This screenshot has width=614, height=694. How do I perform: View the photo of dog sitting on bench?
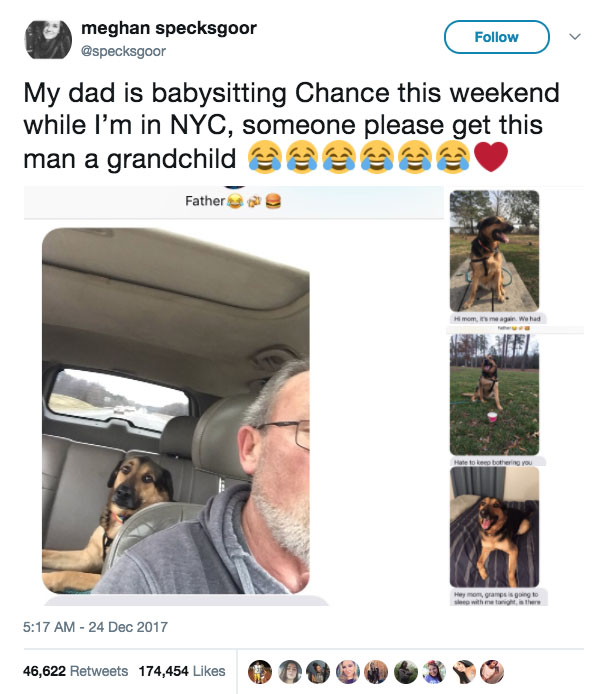coord(494,250)
